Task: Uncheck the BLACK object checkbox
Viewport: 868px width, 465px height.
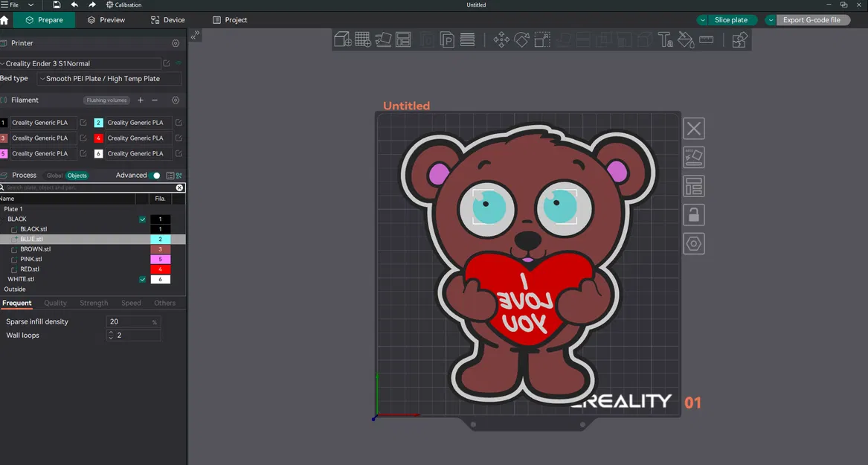Action: pos(142,219)
